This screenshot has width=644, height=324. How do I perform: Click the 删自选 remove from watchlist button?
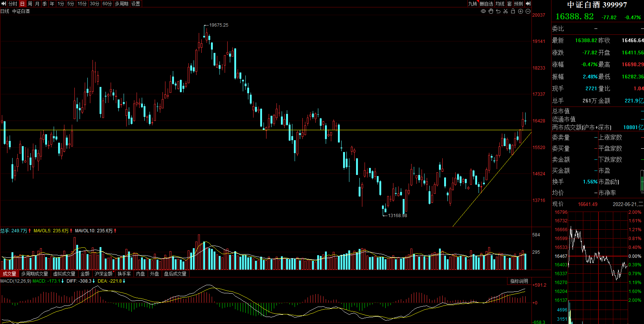(x=486, y=4)
